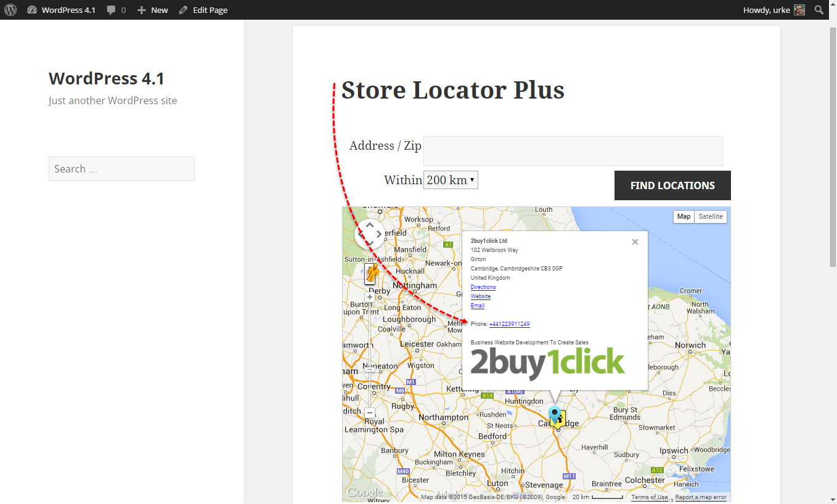Open the WordPress 4.1 dashboard link
The width and height of the screenshot is (837, 504).
[x=61, y=10]
